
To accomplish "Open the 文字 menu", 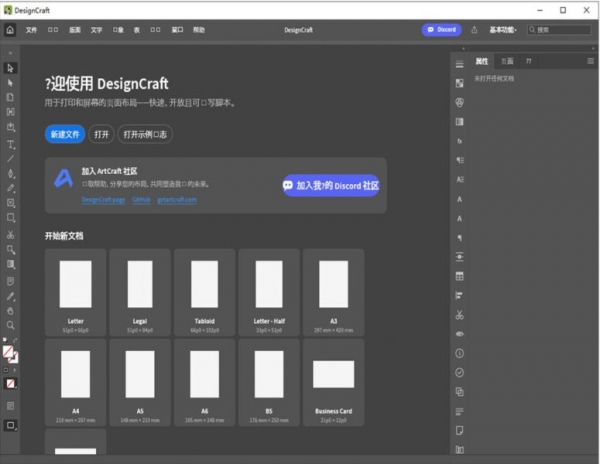I will click(x=96, y=30).
